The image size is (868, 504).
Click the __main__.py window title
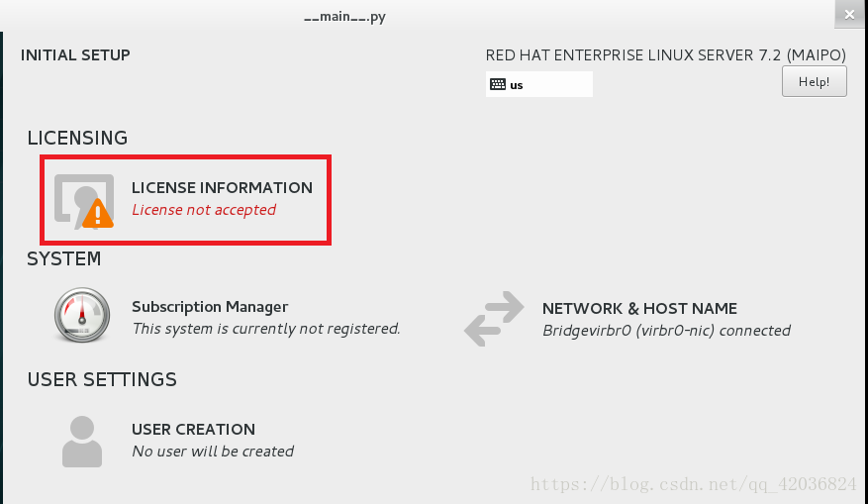pyautogui.click(x=344, y=17)
